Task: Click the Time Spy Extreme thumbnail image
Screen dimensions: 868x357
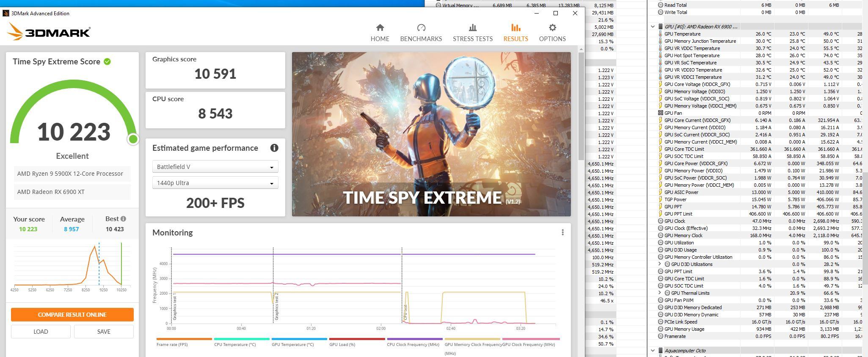Action: coord(431,134)
